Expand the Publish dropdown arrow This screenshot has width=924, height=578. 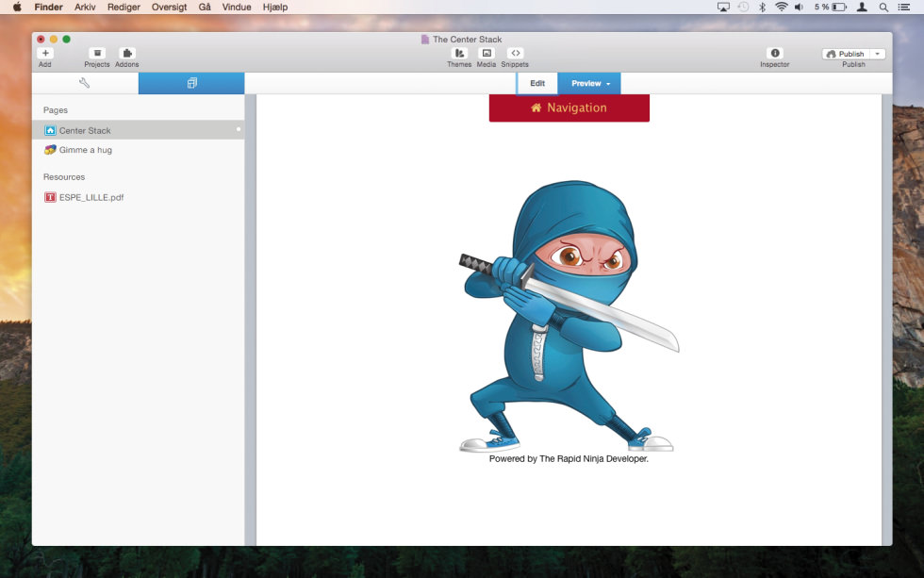click(878, 54)
